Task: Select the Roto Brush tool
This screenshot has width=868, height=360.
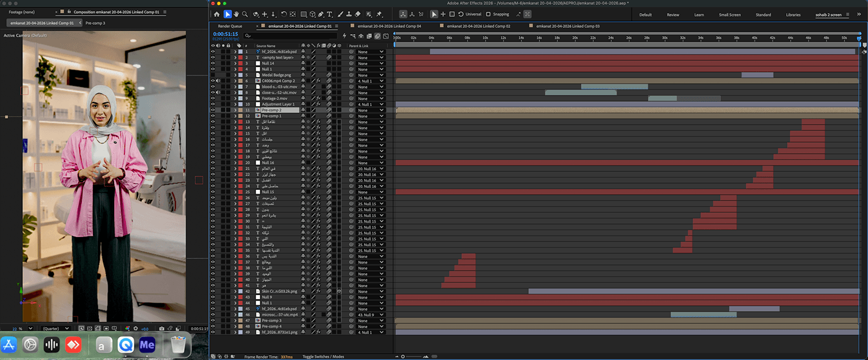Action: pyautogui.click(x=369, y=14)
